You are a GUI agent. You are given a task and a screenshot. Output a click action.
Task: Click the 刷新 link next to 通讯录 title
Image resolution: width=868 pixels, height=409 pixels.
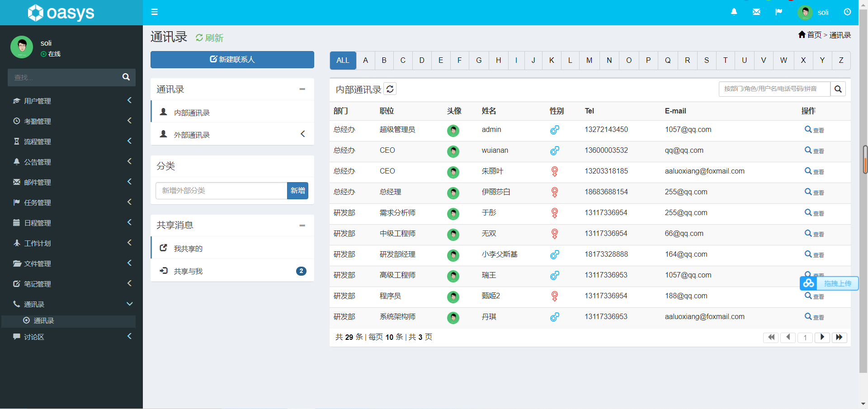coord(209,38)
